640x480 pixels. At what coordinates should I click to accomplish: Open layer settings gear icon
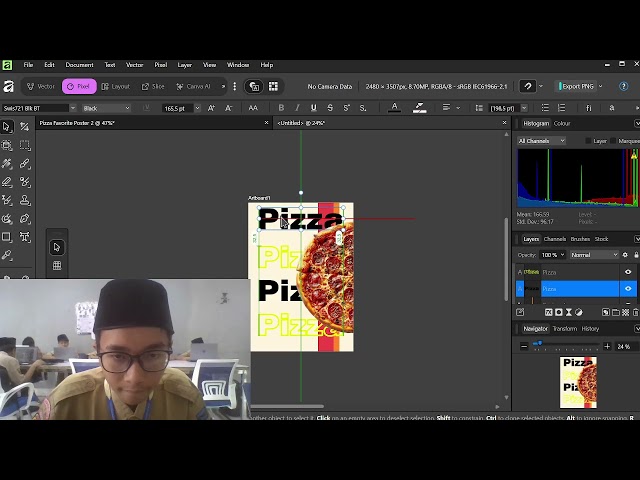coord(625,255)
